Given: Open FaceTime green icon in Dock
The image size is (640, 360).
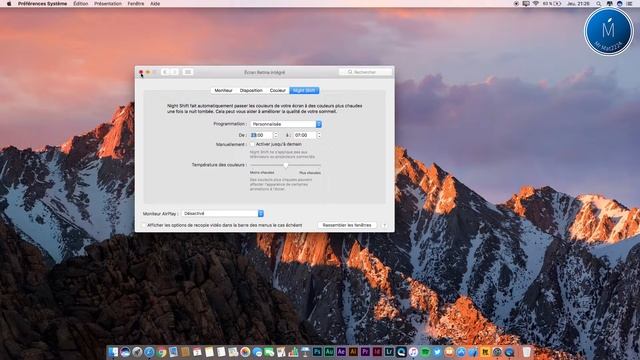Looking at the screenshot, I should 269,352.
